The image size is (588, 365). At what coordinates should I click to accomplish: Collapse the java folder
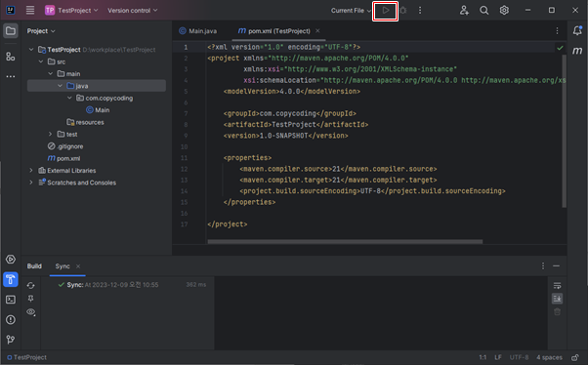pos(60,86)
